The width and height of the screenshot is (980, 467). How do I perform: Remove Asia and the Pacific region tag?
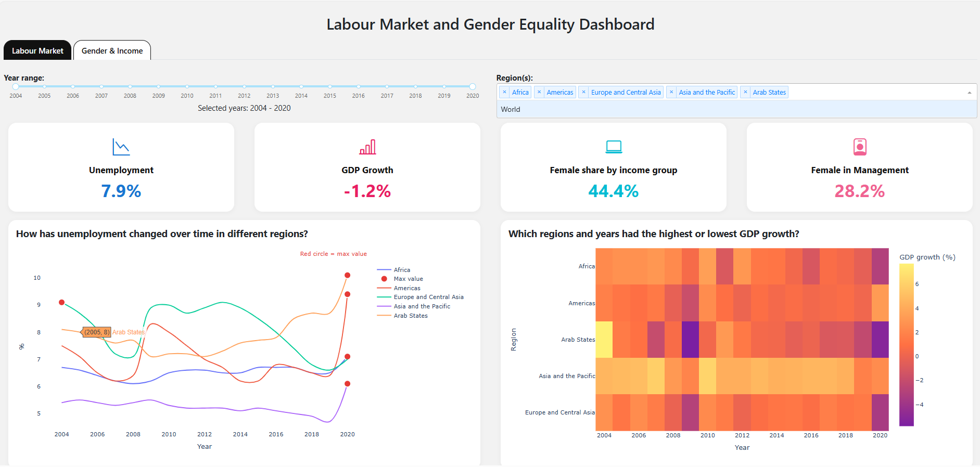pos(671,92)
